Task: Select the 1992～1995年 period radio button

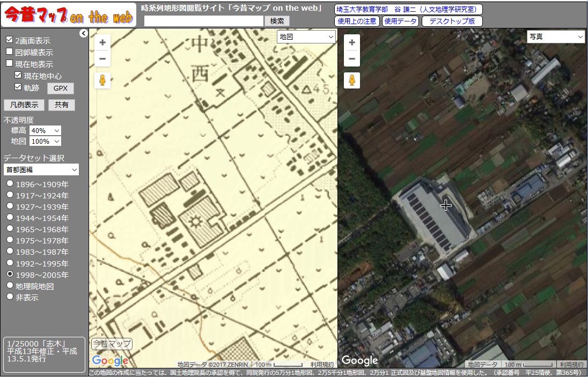Action: point(10,263)
